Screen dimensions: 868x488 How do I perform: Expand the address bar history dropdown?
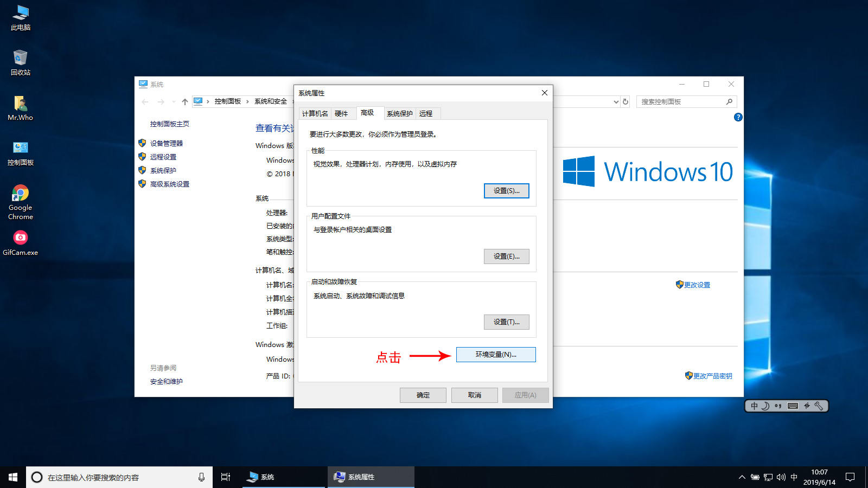616,101
